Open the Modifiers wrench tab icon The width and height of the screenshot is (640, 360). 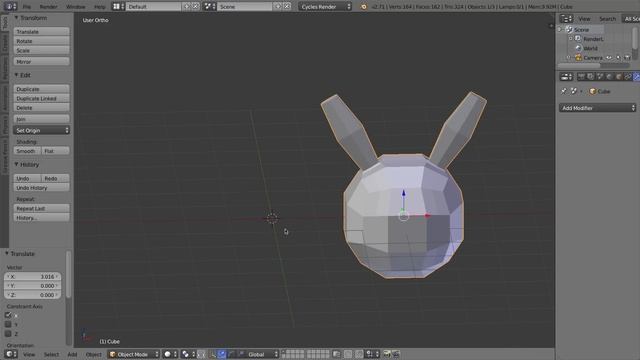coord(637,77)
